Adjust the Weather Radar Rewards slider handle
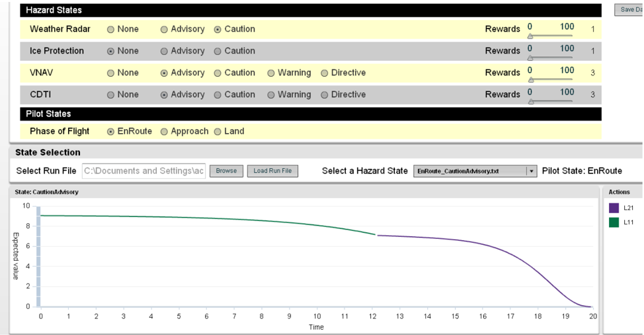This screenshot has height=335, width=644. pyautogui.click(x=530, y=36)
